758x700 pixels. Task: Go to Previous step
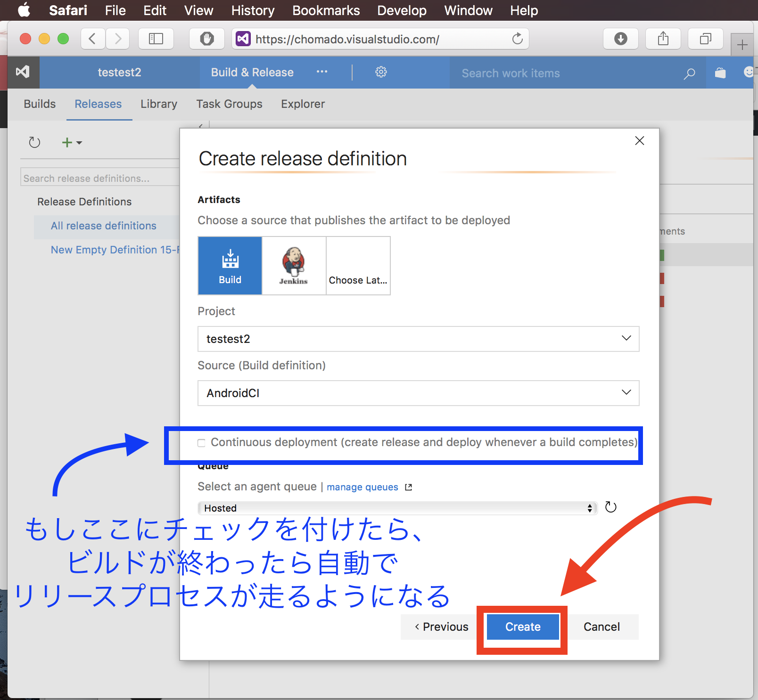click(x=441, y=627)
